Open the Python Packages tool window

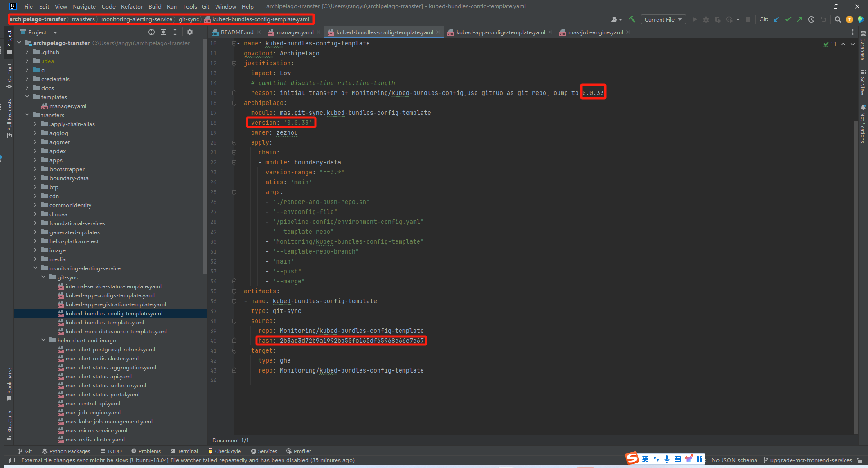[66, 451]
